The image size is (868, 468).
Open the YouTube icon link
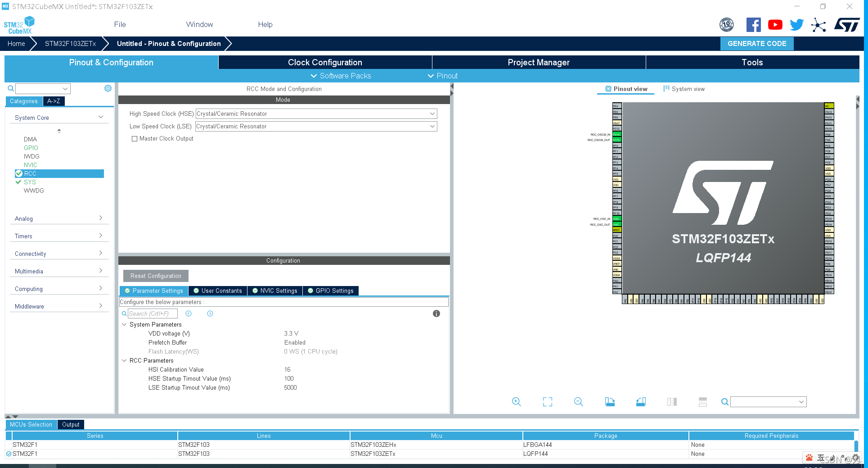[x=775, y=25]
